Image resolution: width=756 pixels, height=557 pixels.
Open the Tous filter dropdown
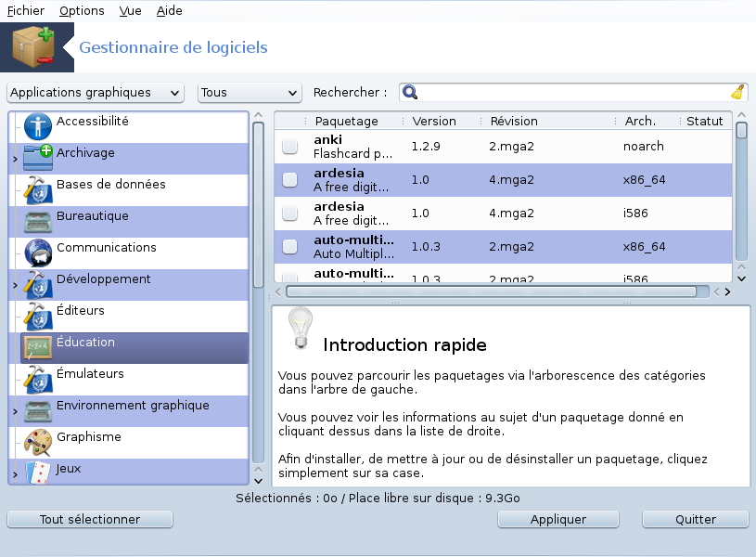[250, 92]
